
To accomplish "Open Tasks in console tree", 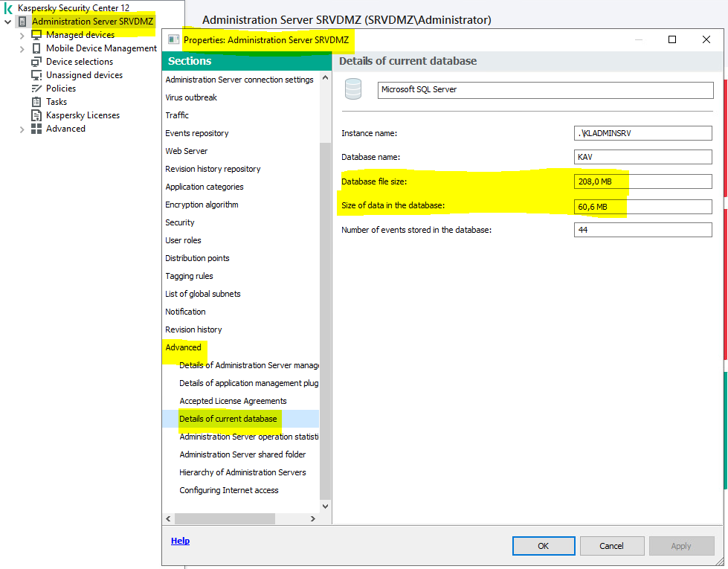I will [x=57, y=102].
